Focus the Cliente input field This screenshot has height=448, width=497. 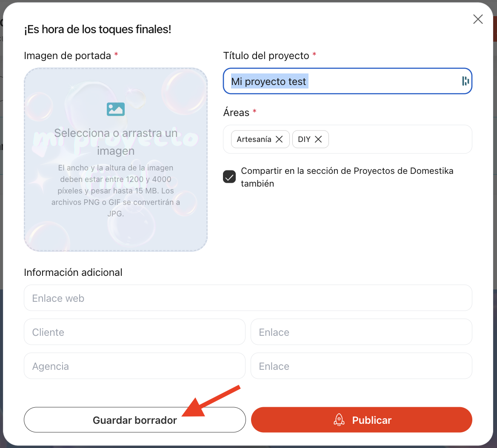coord(135,332)
